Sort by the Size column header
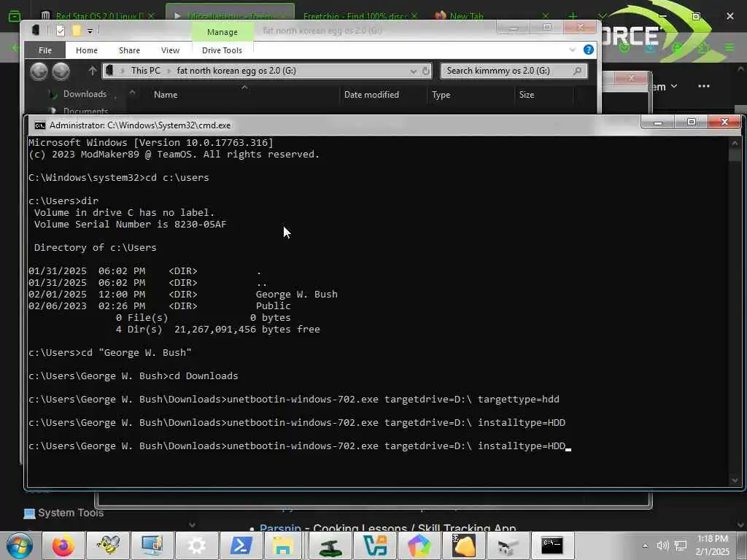Screen dimensions: 747x560 pyautogui.click(x=527, y=95)
